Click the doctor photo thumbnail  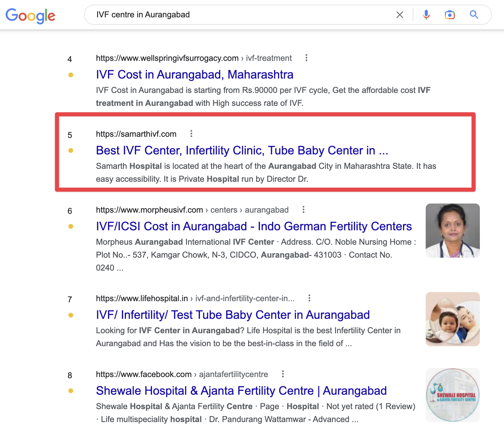point(452,231)
